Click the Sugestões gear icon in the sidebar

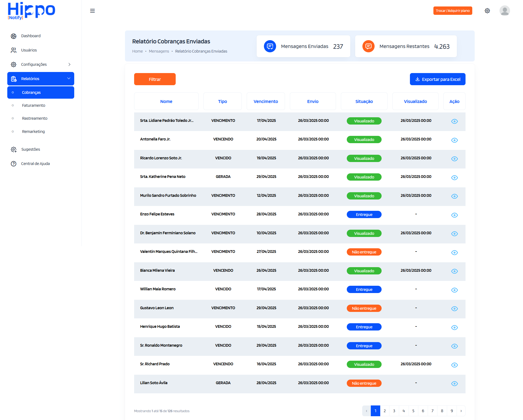tap(14, 149)
